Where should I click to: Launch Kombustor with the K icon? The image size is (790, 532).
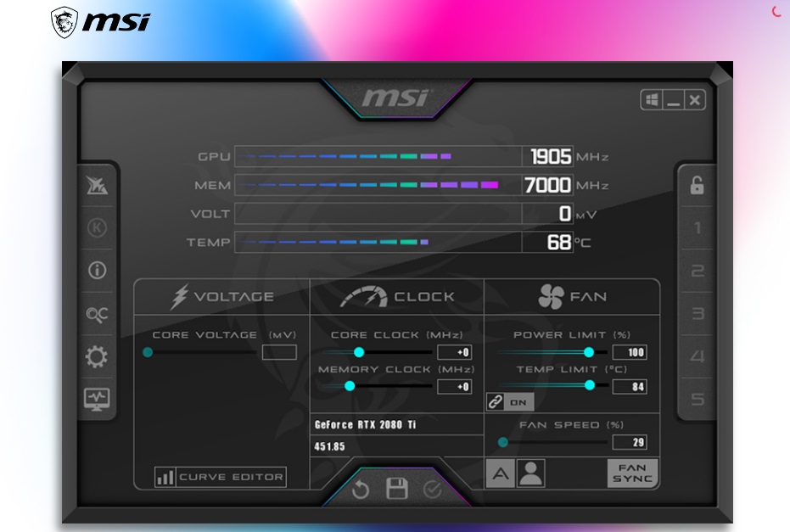tap(98, 228)
